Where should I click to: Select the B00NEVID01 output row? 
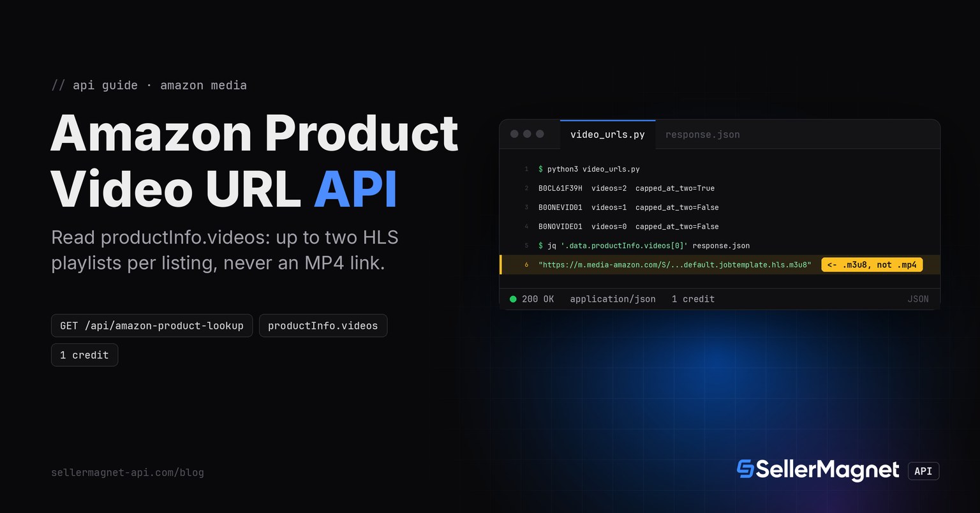click(628, 207)
